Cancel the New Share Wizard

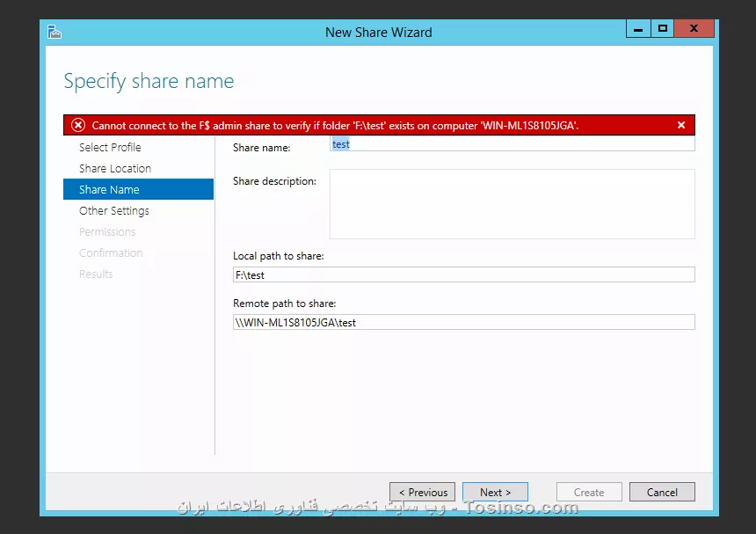[662, 492]
